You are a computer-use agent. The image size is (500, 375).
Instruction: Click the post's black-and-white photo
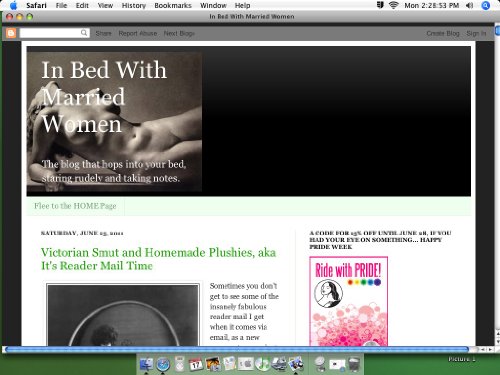123,315
